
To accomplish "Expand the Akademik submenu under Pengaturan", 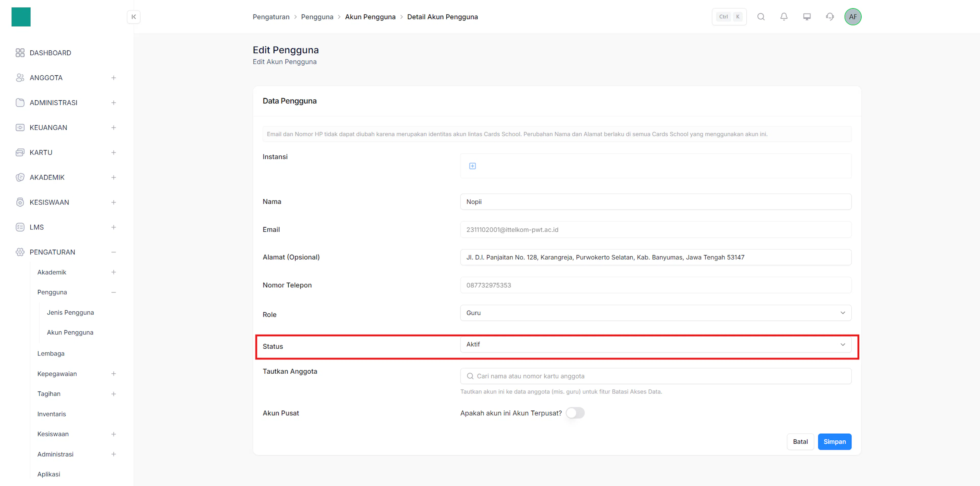I will point(113,272).
